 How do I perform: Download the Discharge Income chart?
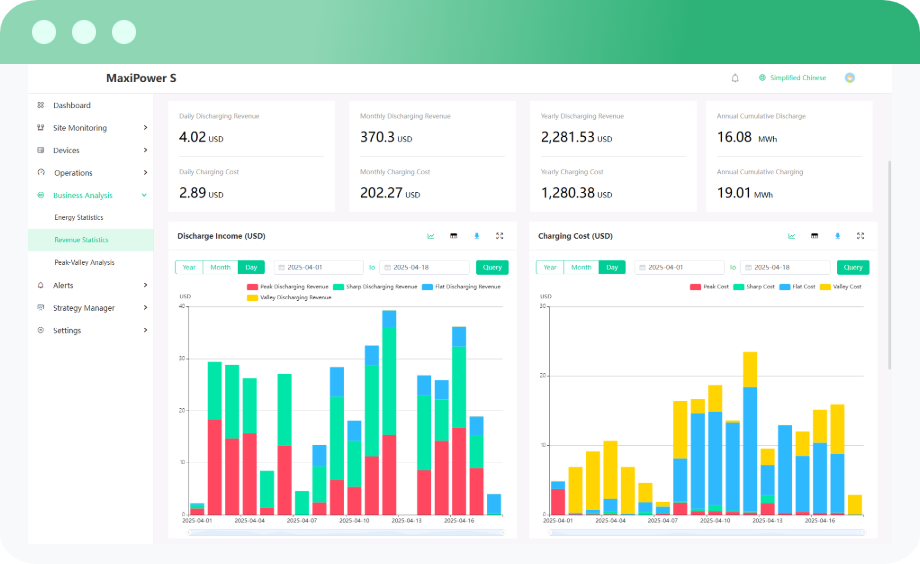pyautogui.click(x=476, y=236)
